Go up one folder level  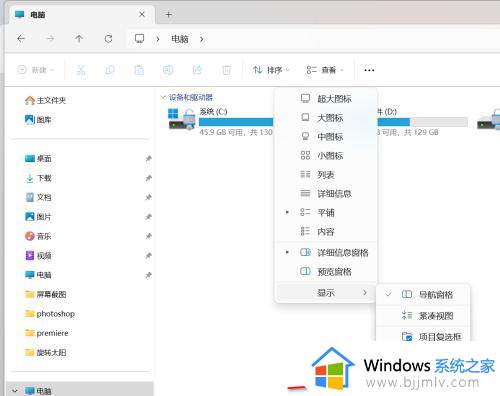pyautogui.click(x=79, y=39)
